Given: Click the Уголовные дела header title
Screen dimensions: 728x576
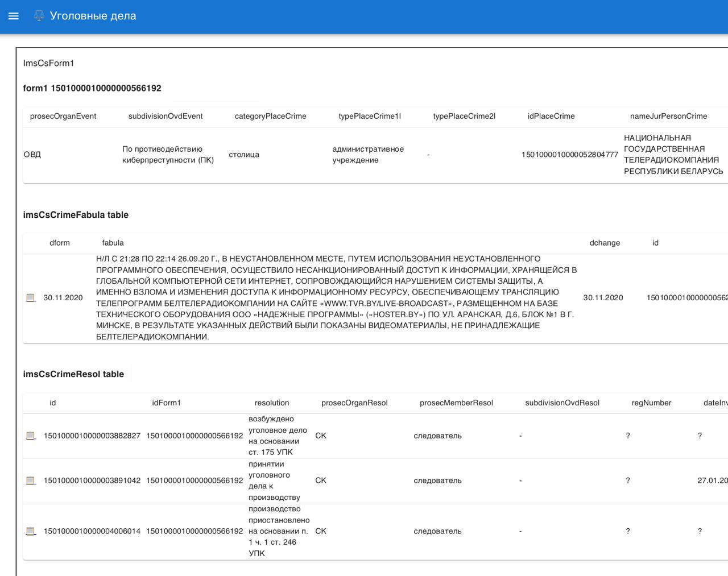Looking at the screenshot, I should [93, 16].
